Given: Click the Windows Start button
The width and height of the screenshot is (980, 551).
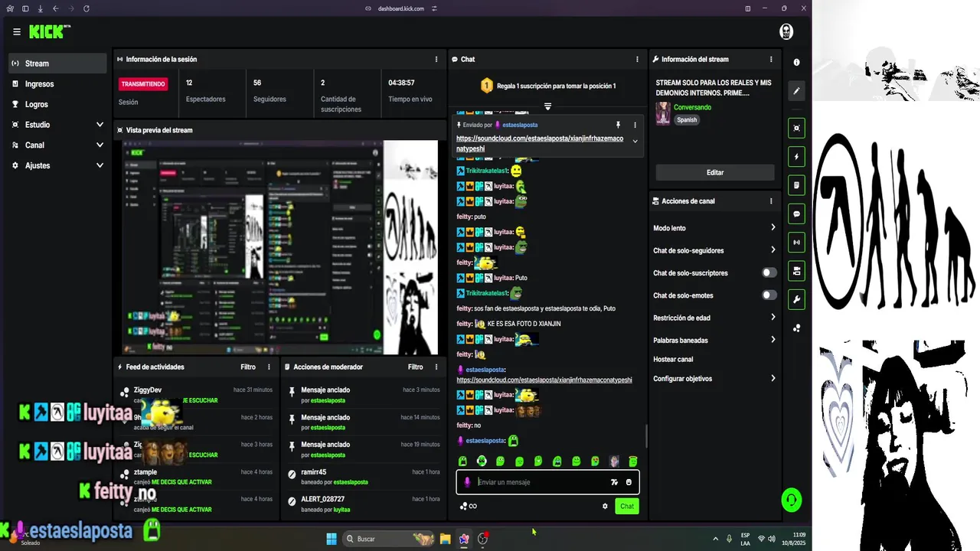Looking at the screenshot, I should [332, 539].
